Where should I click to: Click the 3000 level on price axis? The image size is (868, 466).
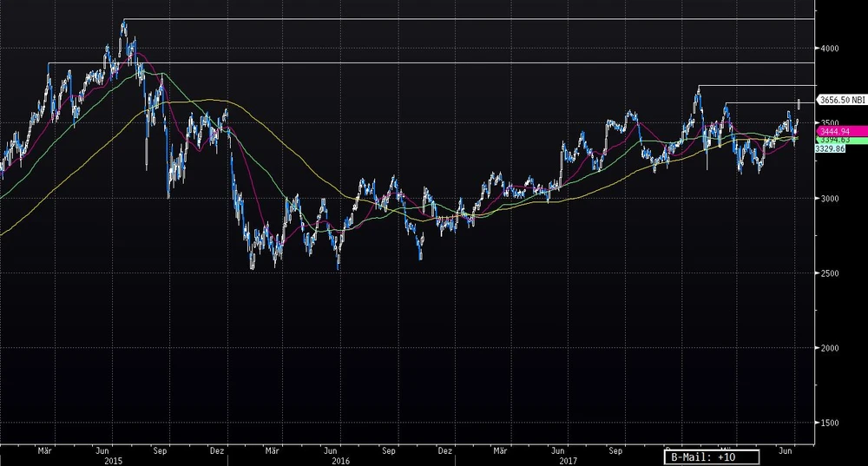pos(829,199)
